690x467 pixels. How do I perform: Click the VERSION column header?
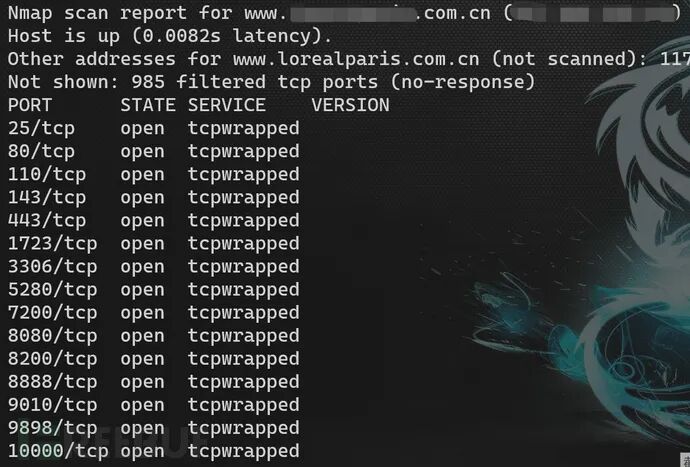pos(351,105)
